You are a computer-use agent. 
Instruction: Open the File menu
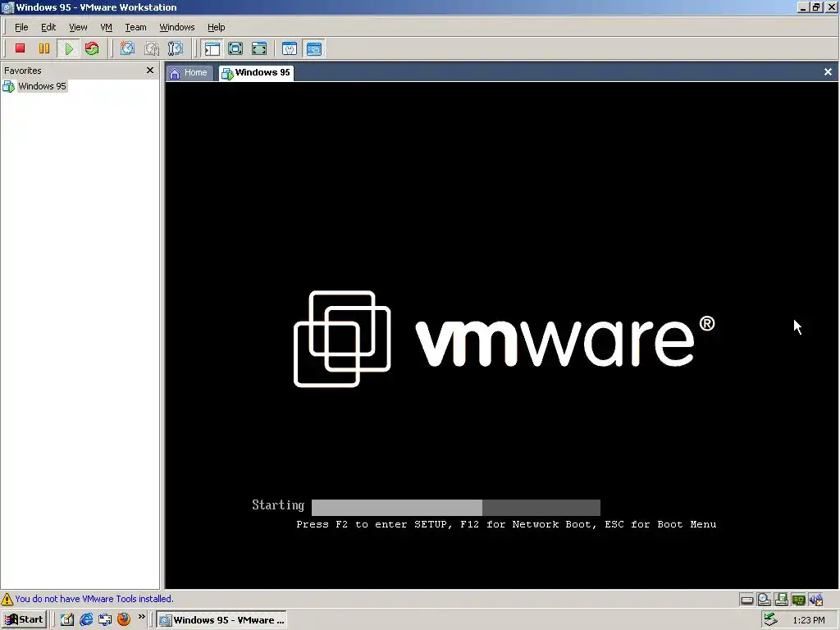click(x=21, y=27)
